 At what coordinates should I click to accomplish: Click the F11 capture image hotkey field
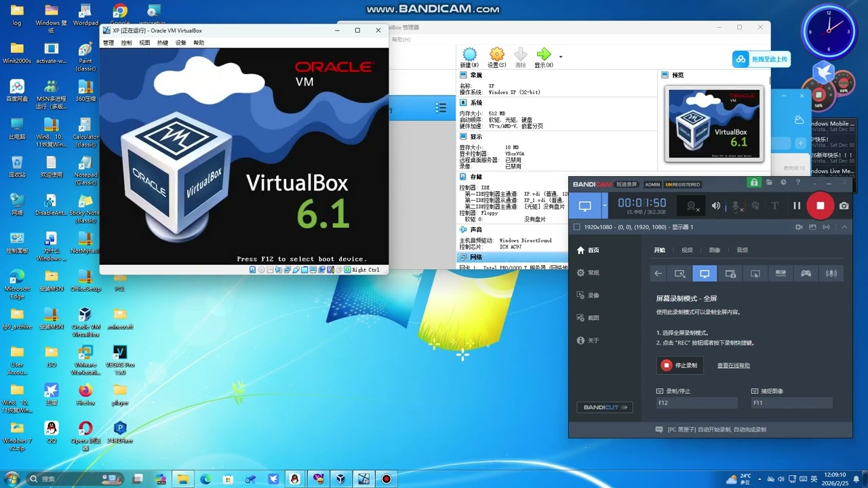click(x=791, y=403)
